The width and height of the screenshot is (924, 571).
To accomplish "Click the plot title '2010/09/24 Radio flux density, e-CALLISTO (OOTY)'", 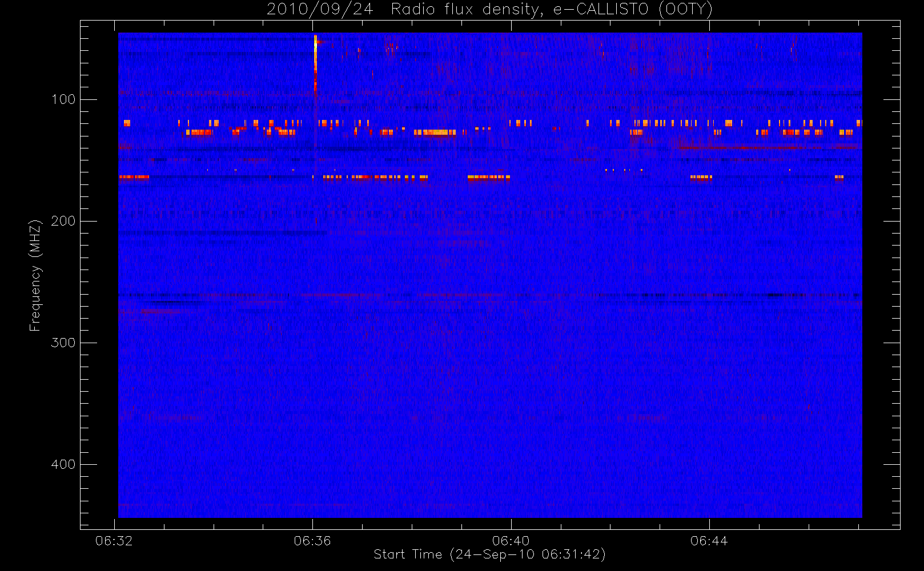I will tap(489, 10).
